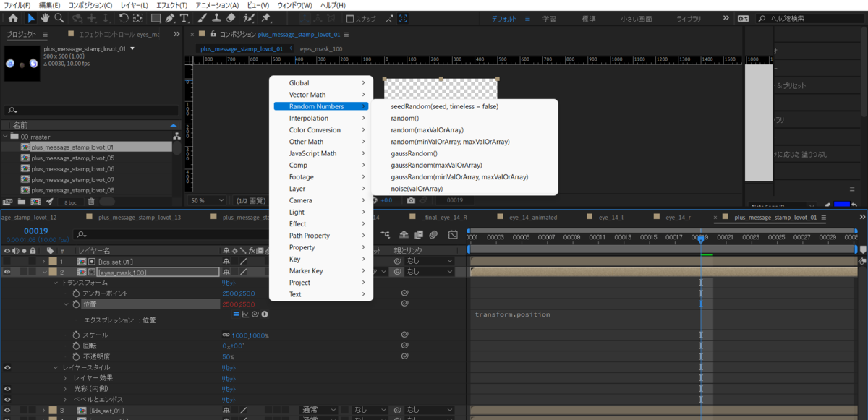Expand layer 1 lids_set_01 properties
Image resolution: width=868 pixels, height=420 pixels.
[x=43, y=261]
